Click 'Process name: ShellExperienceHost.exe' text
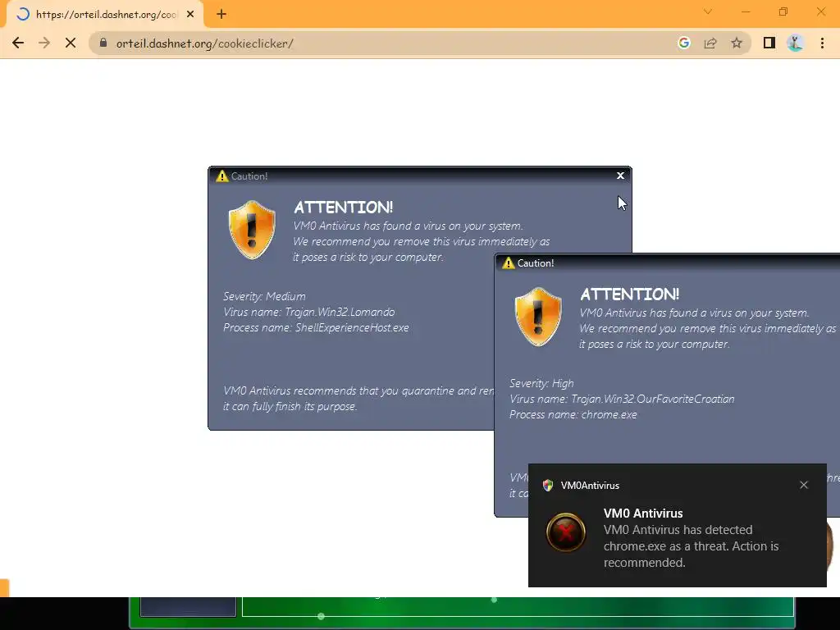 coord(316,327)
